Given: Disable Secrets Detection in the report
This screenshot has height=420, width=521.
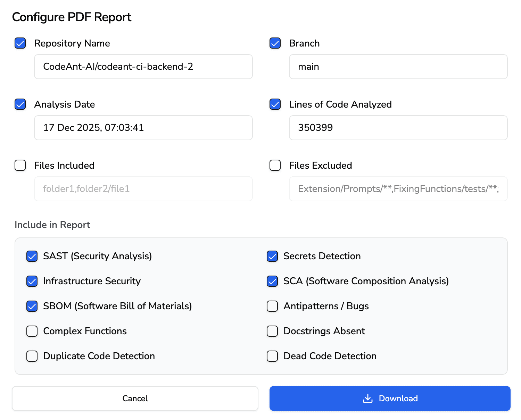Looking at the screenshot, I should (272, 256).
